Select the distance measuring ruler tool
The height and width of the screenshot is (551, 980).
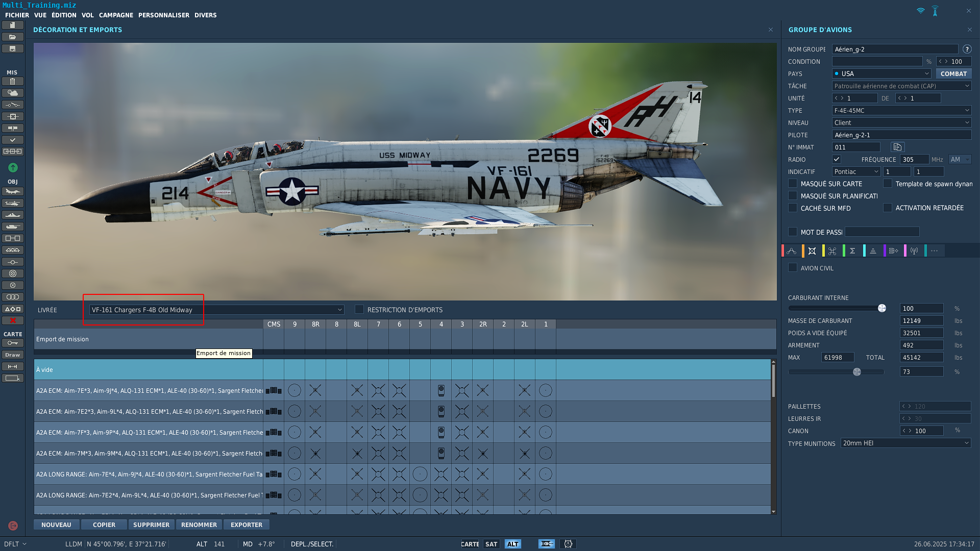click(x=13, y=366)
